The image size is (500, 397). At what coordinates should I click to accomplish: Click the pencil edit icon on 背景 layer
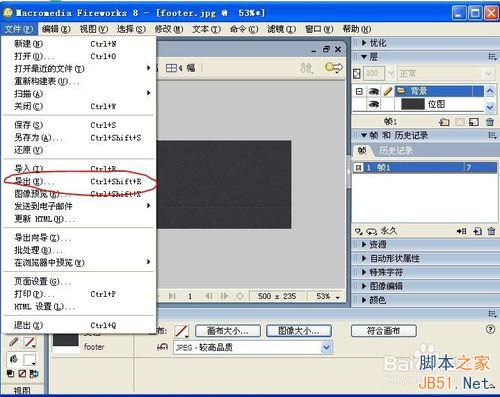coord(387,91)
